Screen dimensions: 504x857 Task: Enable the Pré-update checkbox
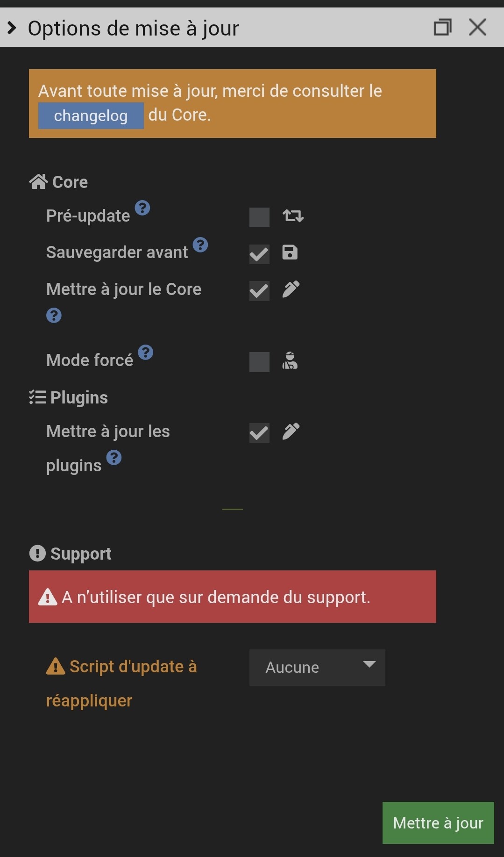259,217
